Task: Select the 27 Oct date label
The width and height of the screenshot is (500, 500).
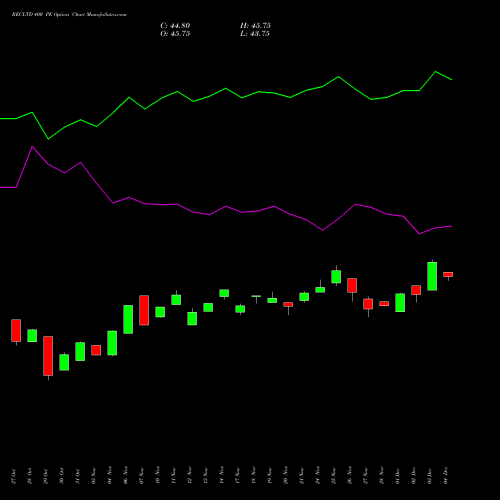Action: point(14,476)
